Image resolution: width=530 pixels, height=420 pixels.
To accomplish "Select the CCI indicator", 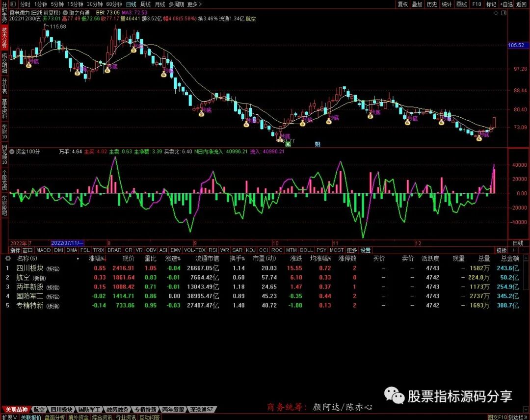I will pyautogui.click(x=264, y=250).
